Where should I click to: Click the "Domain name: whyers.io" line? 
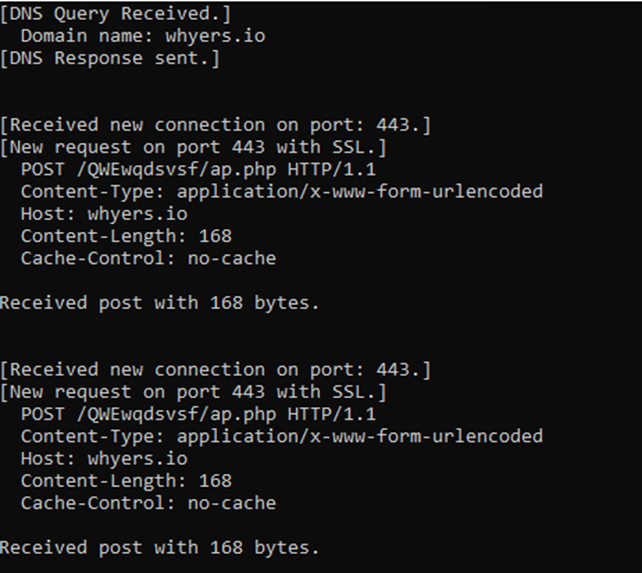[x=142, y=35]
